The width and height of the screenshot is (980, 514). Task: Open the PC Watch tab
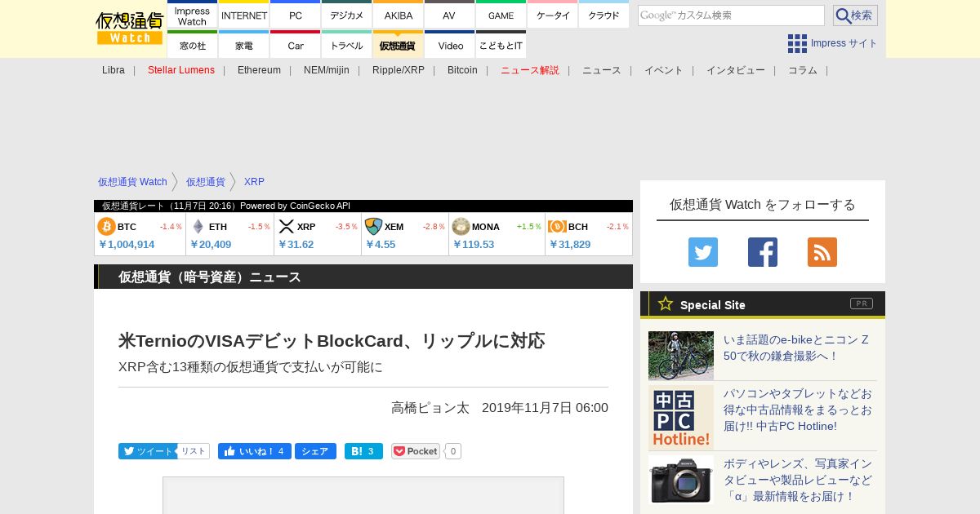coord(296,16)
